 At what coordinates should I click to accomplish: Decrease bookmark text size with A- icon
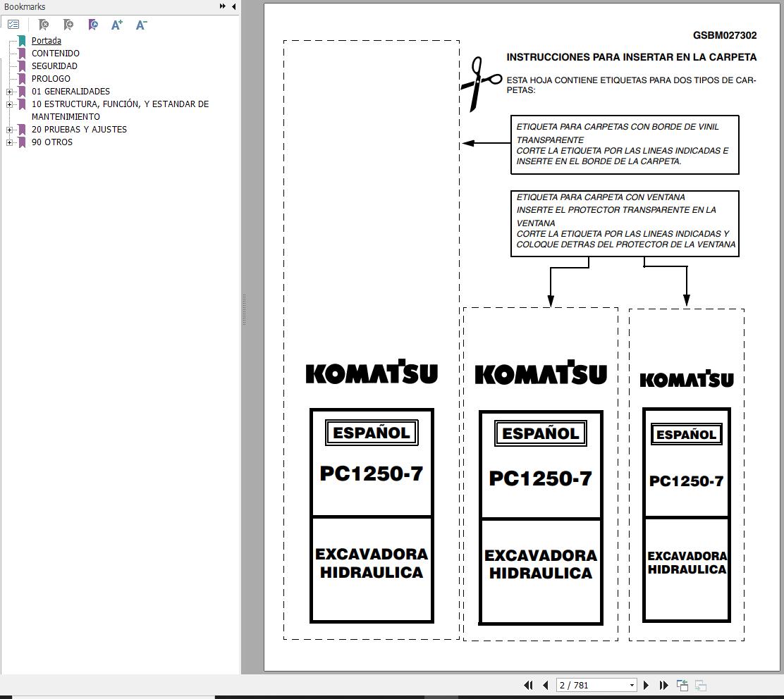tap(142, 25)
